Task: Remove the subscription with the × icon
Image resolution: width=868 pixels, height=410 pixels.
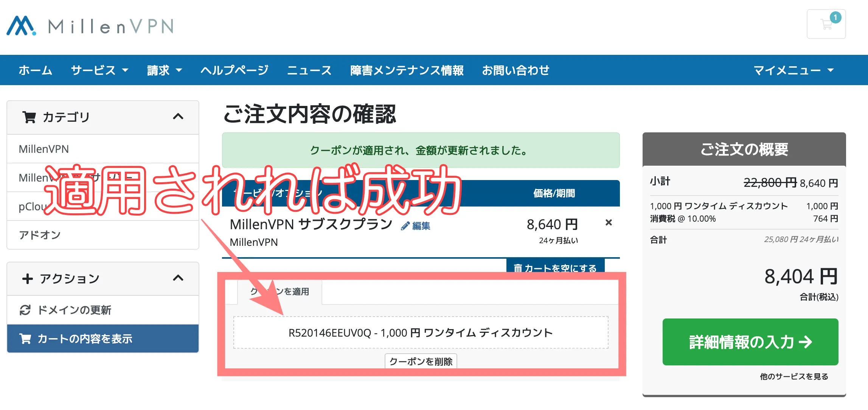Action: (609, 223)
